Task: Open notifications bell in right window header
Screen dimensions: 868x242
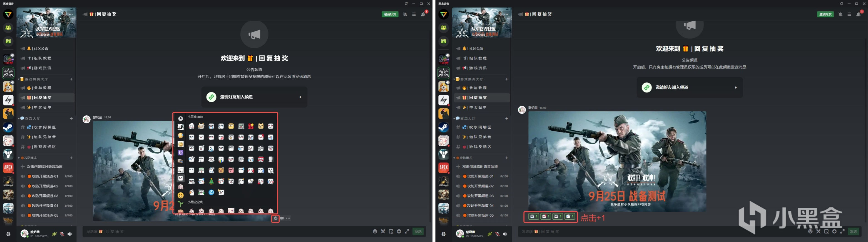Action: coord(858,14)
